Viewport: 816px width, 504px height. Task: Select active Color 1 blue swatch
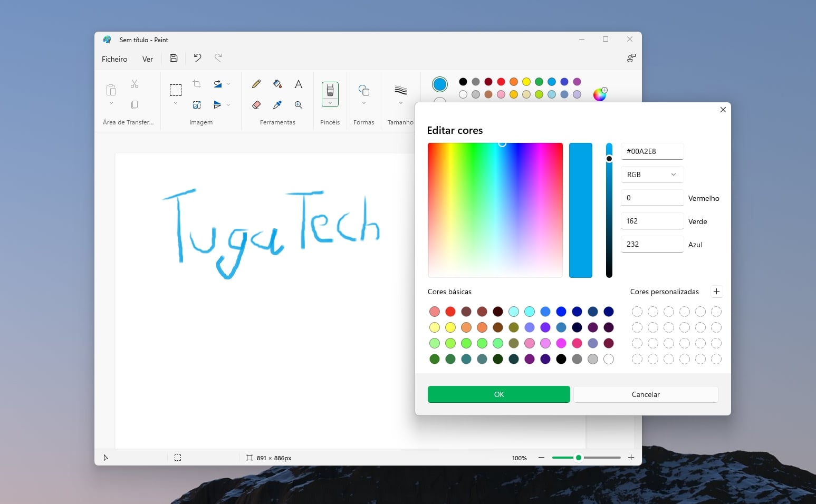pos(440,84)
